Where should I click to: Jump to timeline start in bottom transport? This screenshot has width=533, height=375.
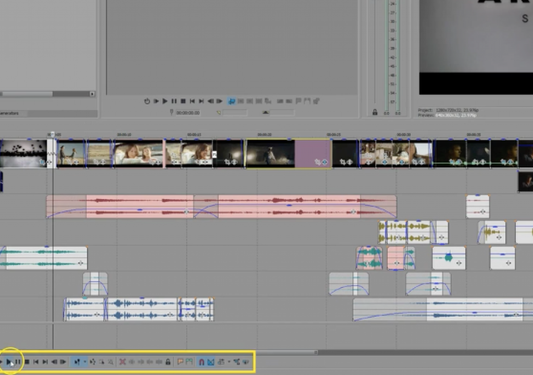[36, 362]
